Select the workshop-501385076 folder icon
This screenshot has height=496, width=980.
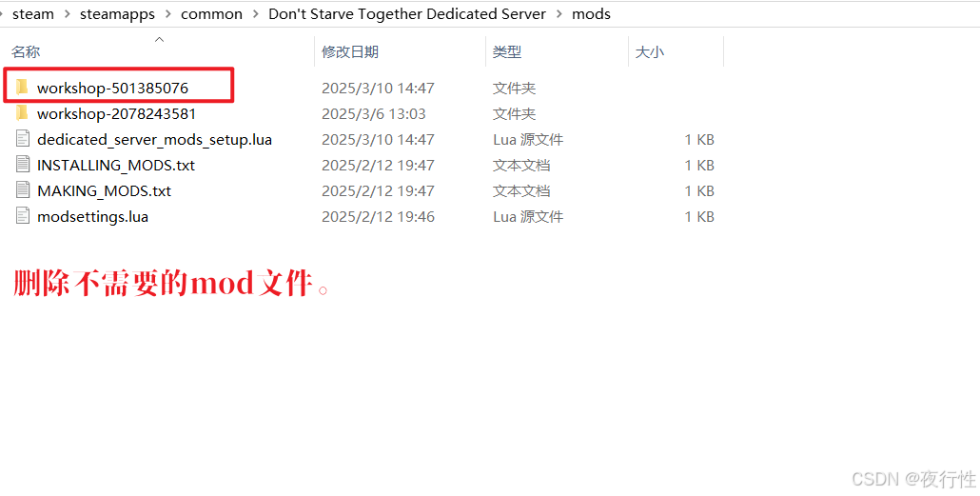pos(23,88)
